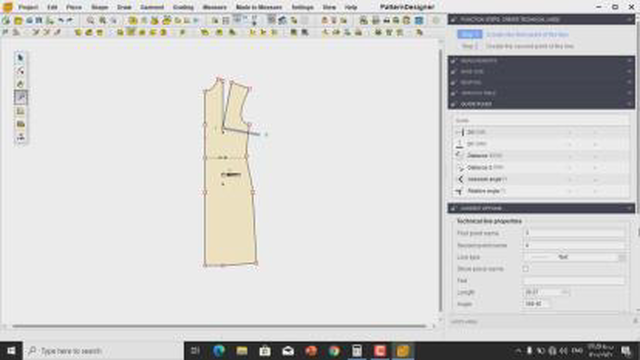Open the Grading menu
The height and width of the screenshot is (360, 640).
point(183,7)
